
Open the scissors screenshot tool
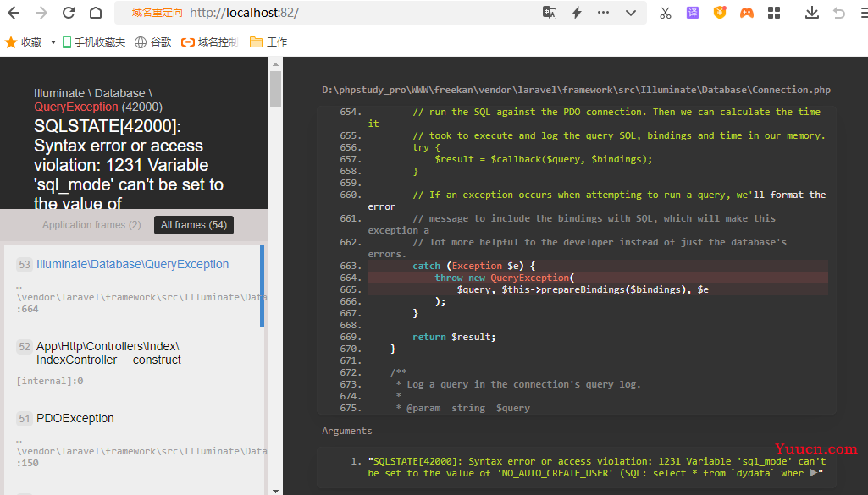[x=666, y=13]
